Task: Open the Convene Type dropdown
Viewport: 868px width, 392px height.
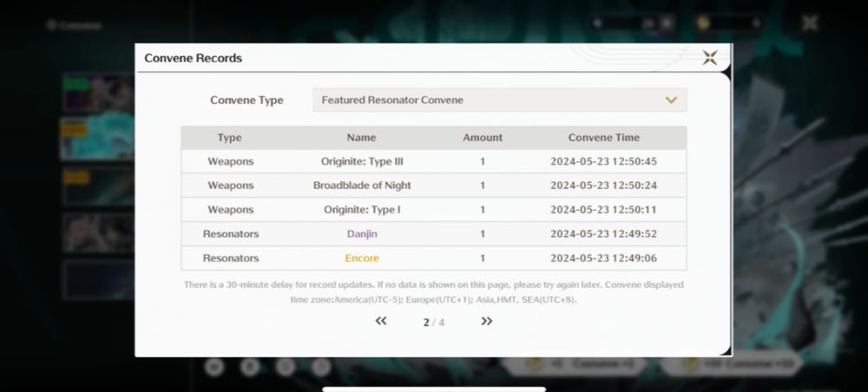Action: click(x=500, y=100)
